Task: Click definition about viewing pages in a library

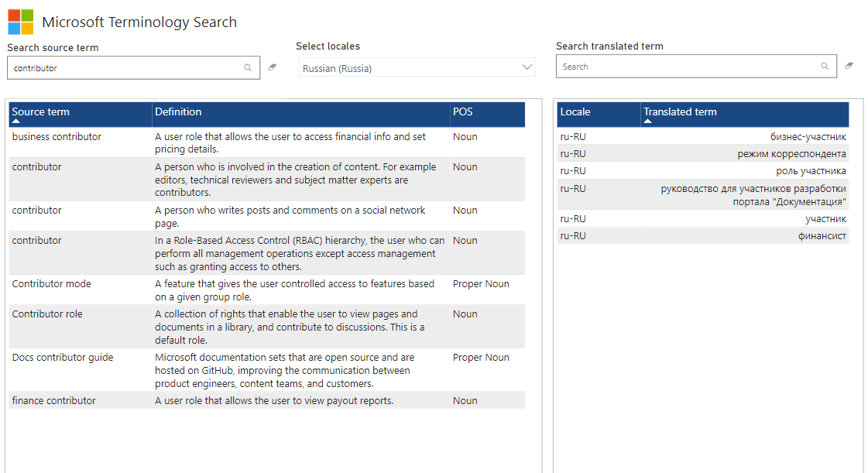Action: [x=290, y=327]
